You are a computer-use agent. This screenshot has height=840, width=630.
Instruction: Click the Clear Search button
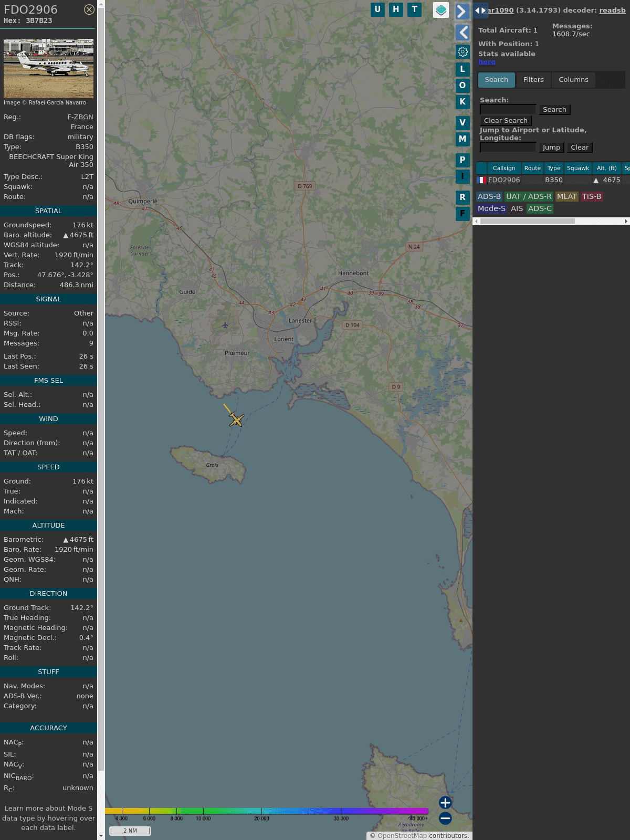pyautogui.click(x=506, y=121)
